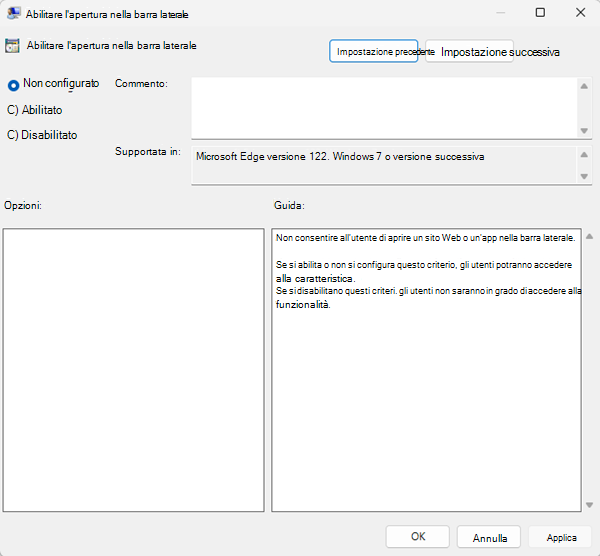The height and width of the screenshot is (556, 600).
Task: Click the 'Non consentire all'utente' help text
Action: [x=426, y=238]
